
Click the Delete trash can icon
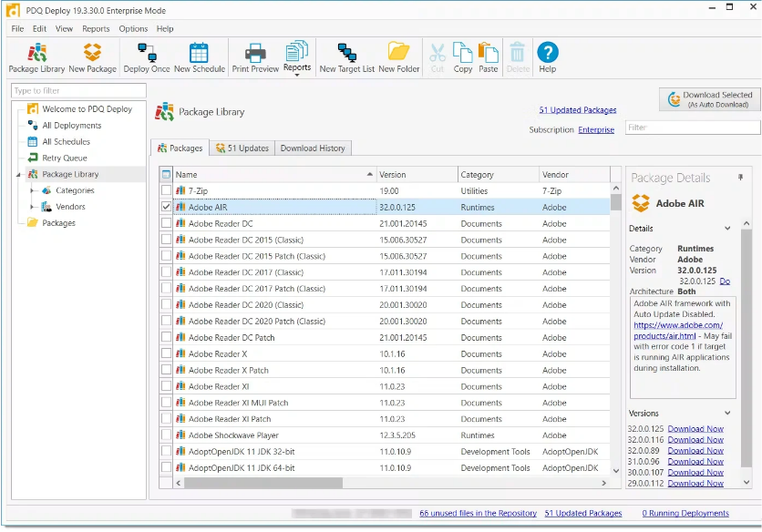(518, 57)
